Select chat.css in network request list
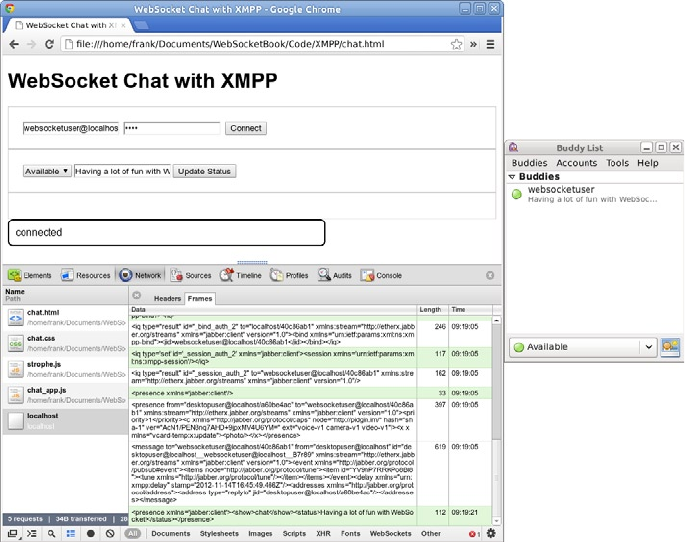Viewport: 685px width, 542px height. pyautogui.click(x=66, y=343)
